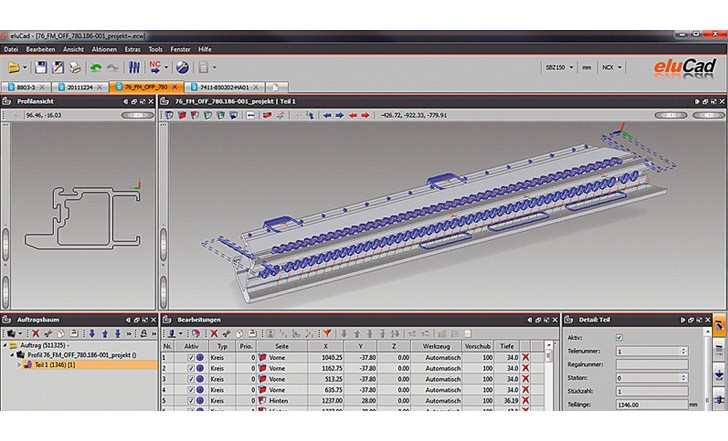Open the Bearbeiten menu
Image resolution: width=728 pixels, height=441 pixels.
point(40,49)
